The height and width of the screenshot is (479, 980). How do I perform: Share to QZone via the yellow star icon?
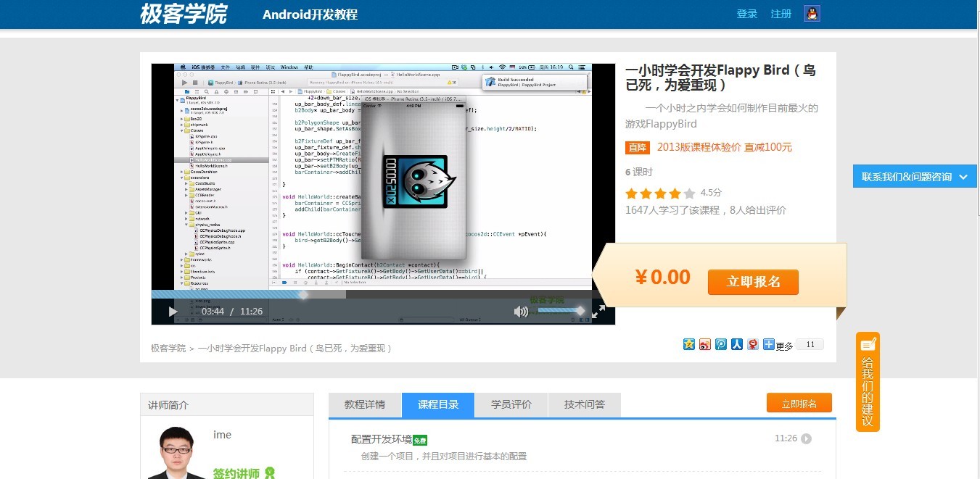click(689, 344)
